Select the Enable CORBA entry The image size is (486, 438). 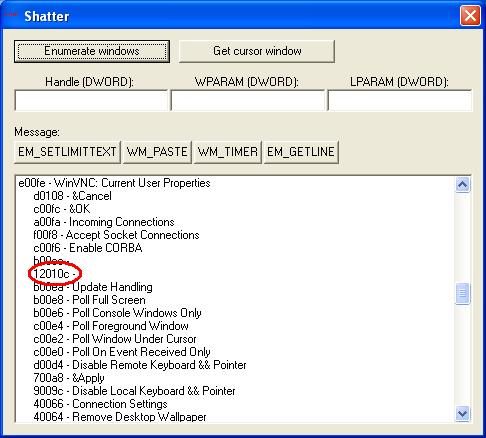click(x=88, y=248)
